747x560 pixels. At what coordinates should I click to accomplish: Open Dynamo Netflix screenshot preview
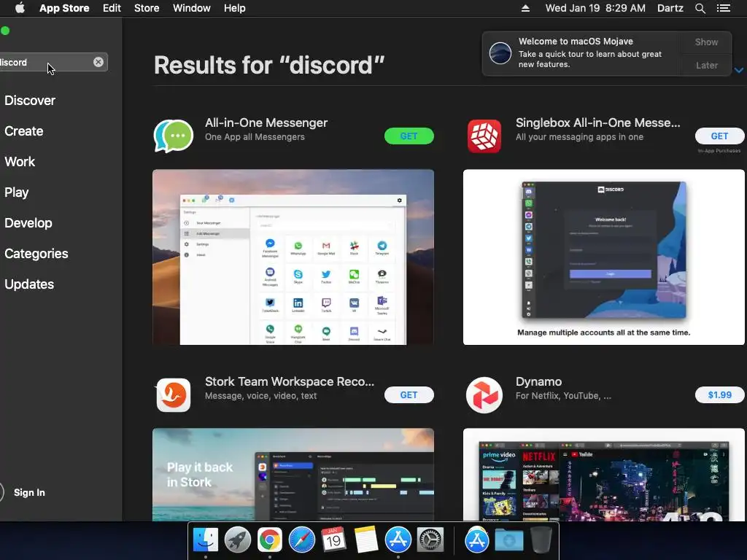pos(603,474)
